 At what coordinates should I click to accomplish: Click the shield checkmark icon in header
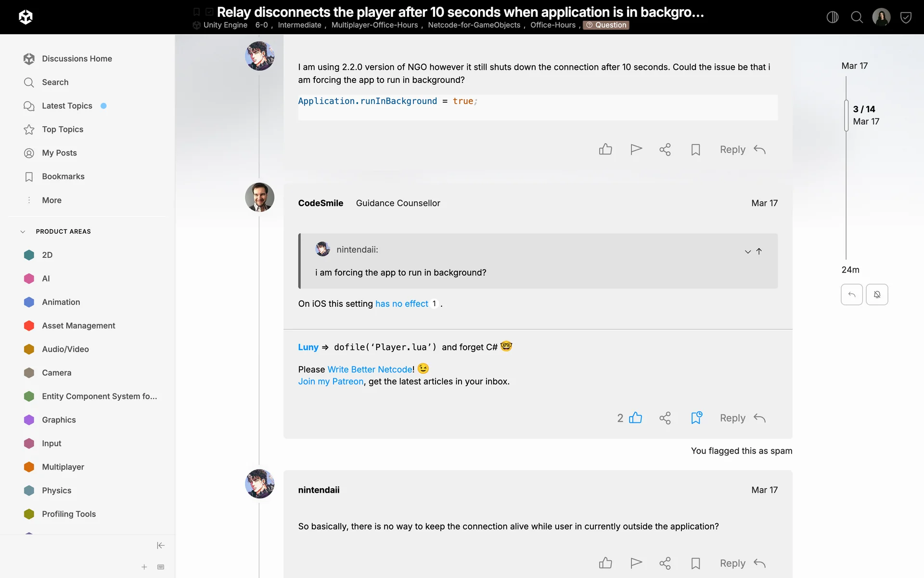[x=906, y=17]
